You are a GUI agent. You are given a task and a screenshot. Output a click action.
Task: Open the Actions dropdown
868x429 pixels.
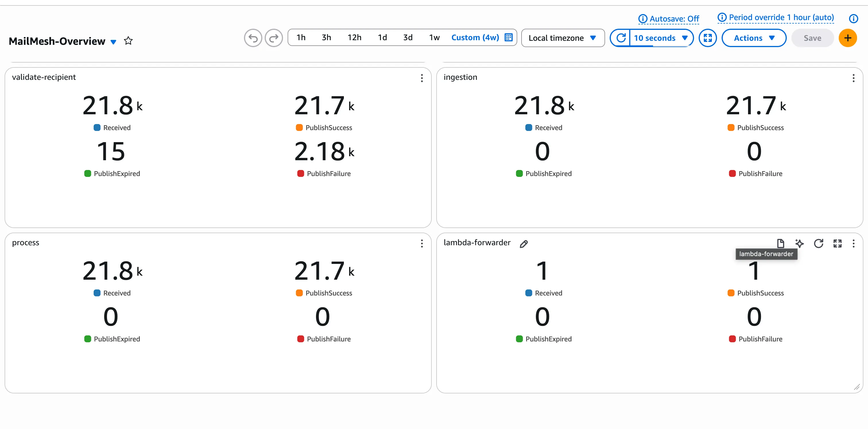754,38
